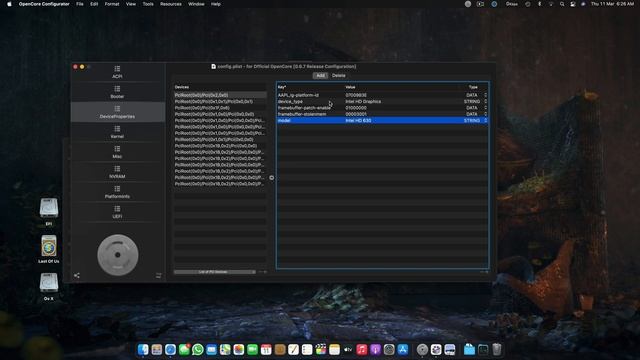Click the framebuffer-stolenmem key cell
This screenshot has width=640, height=360.
pos(302,114)
